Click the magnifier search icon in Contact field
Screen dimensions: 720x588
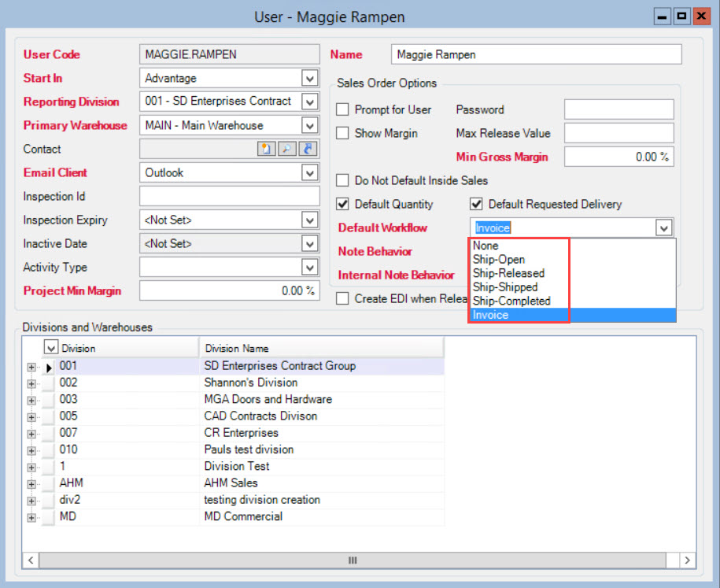tap(287, 150)
